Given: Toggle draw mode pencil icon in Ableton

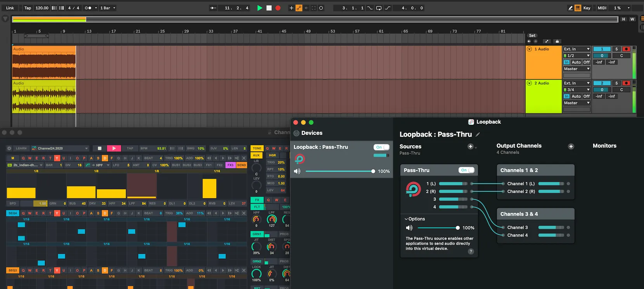Looking at the screenshot, I should tap(570, 8).
